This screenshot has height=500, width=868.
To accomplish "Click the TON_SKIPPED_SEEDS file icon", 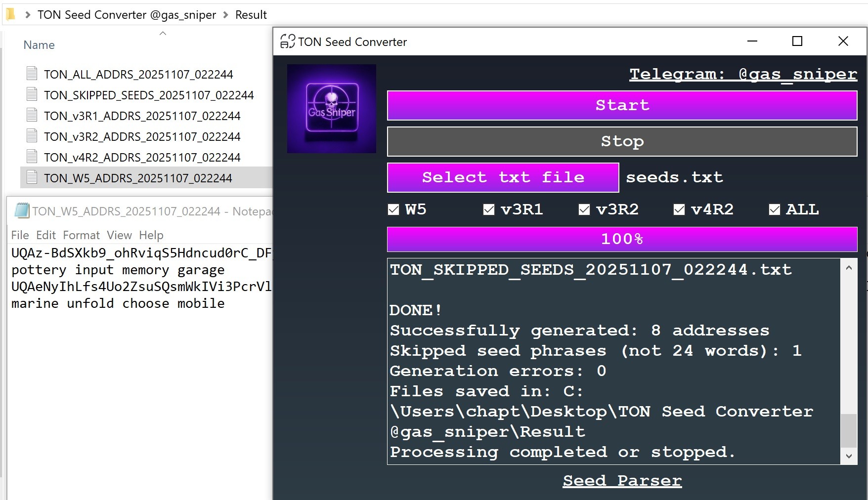I will click(32, 94).
